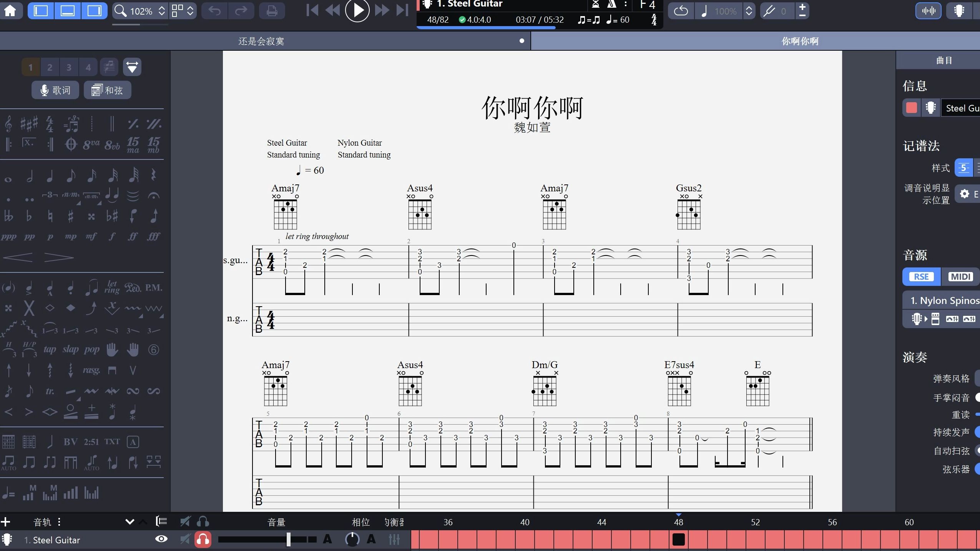
Task: Add a new track with plus
Action: pos(5,522)
